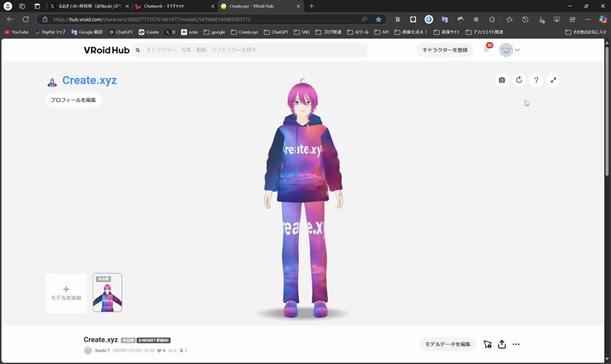Click the search field for characters and creators
Screen dimensions: 611x364
tap(250, 50)
